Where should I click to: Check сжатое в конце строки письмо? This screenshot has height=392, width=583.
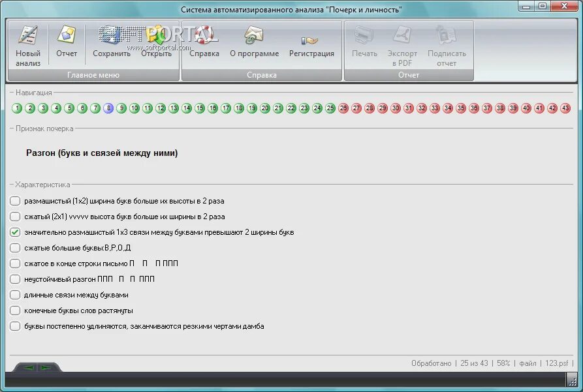tap(15, 264)
